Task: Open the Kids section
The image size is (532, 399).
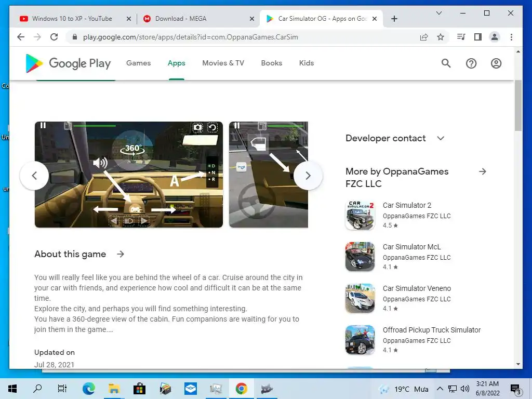Action: [x=307, y=63]
